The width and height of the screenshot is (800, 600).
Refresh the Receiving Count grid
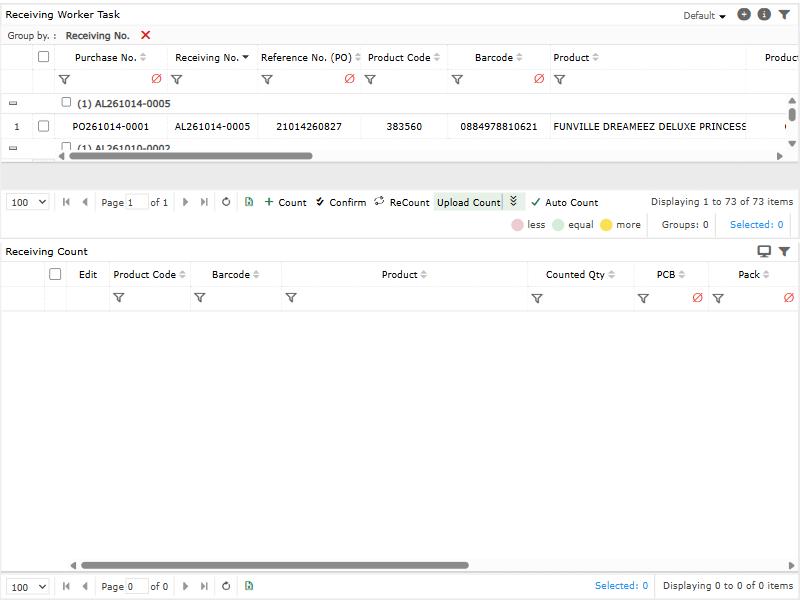tap(226, 586)
